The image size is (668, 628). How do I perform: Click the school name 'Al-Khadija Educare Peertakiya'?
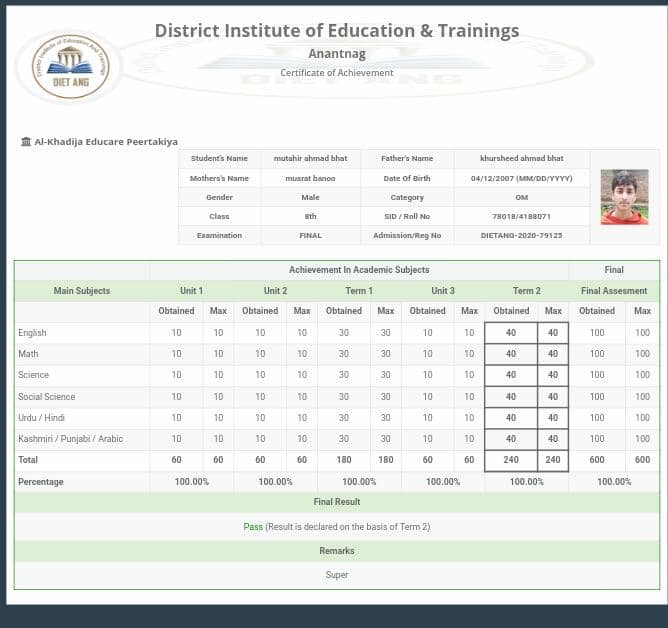coord(106,141)
